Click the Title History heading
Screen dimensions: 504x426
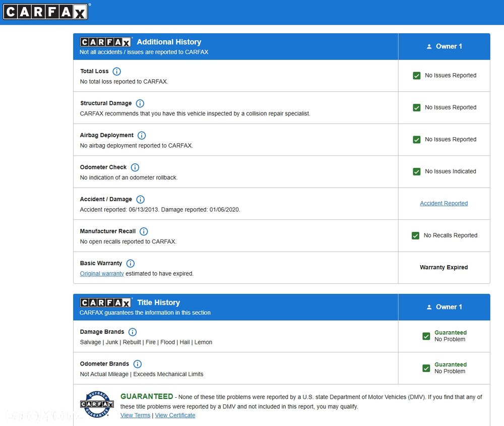click(x=158, y=302)
